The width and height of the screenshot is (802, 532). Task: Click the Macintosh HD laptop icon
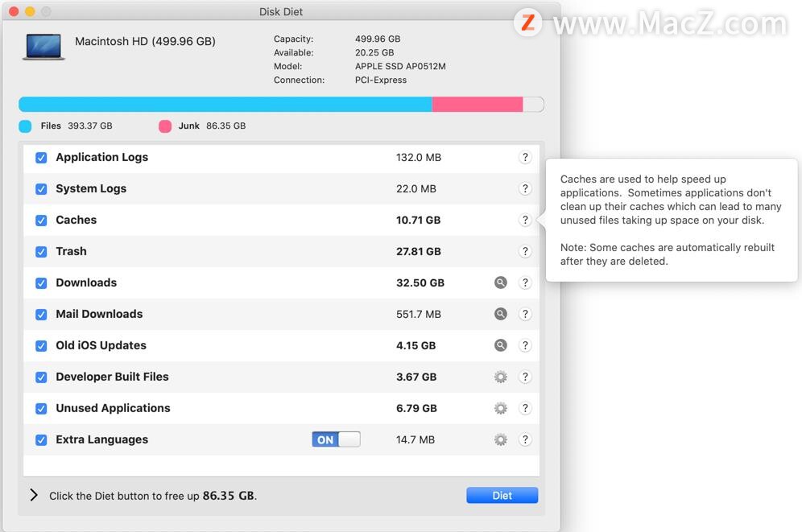click(x=44, y=47)
